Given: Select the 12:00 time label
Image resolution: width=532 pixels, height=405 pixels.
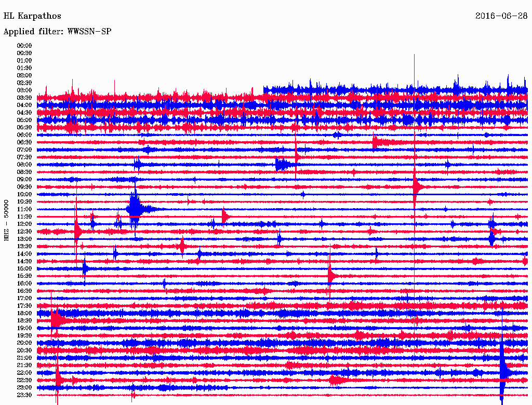Looking at the screenshot, I should (24, 224).
